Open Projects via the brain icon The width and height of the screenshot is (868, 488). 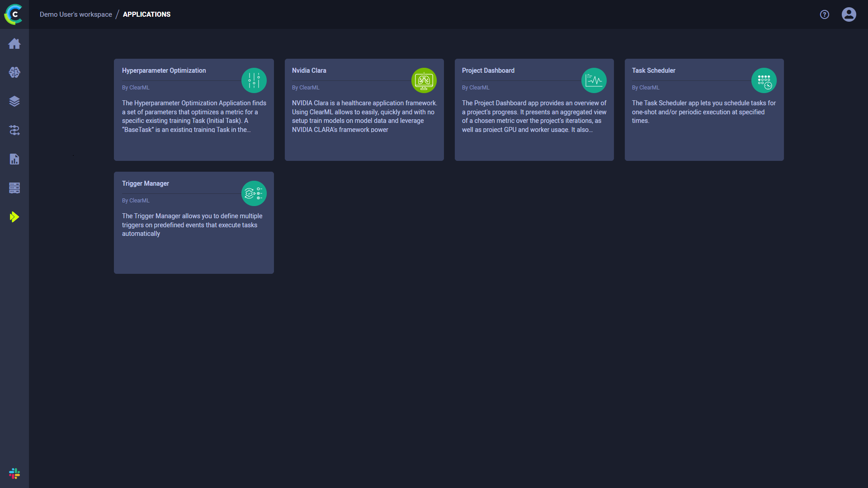(x=14, y=72)
